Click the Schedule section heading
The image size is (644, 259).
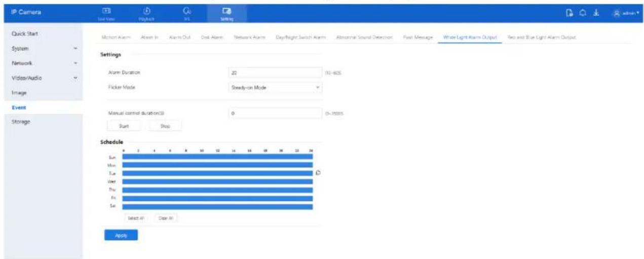click(112, 142)
